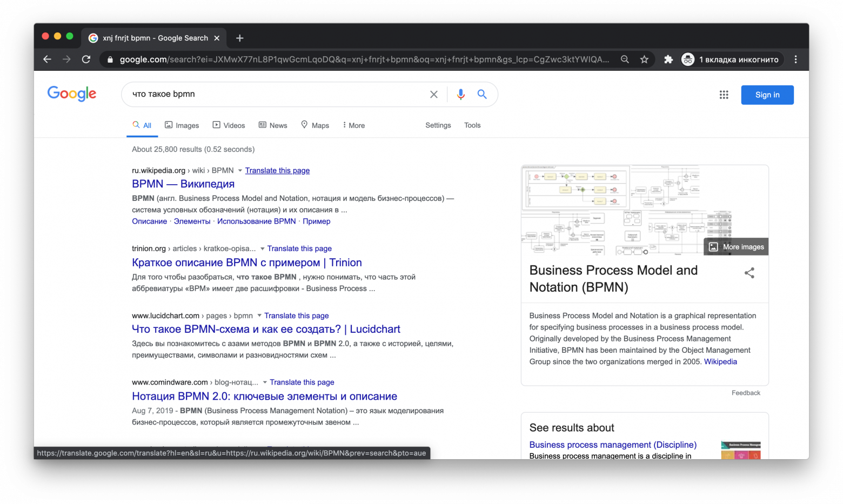843x504 pixels.
Task: Open zoom magnifier icon in address bar
Action: [x=625, y=59]
